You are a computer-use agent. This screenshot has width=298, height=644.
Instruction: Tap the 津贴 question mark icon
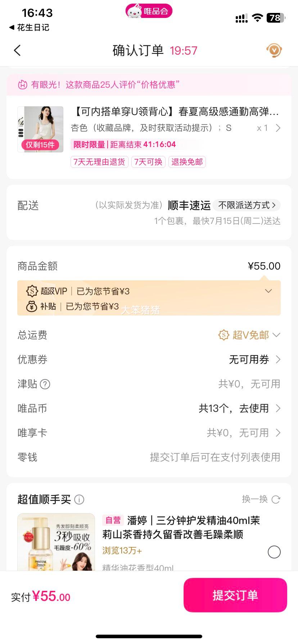(45, 384)
